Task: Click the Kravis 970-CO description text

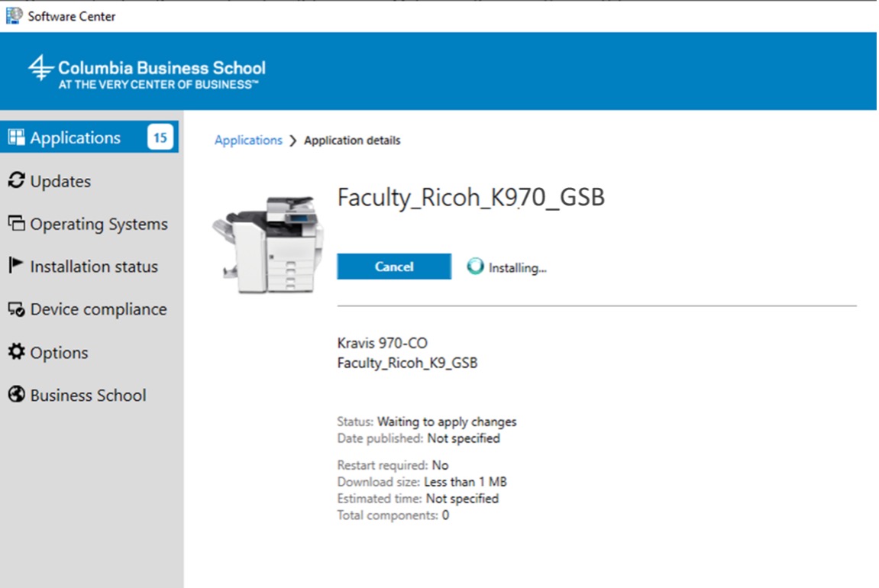Action: coord(383,342)
